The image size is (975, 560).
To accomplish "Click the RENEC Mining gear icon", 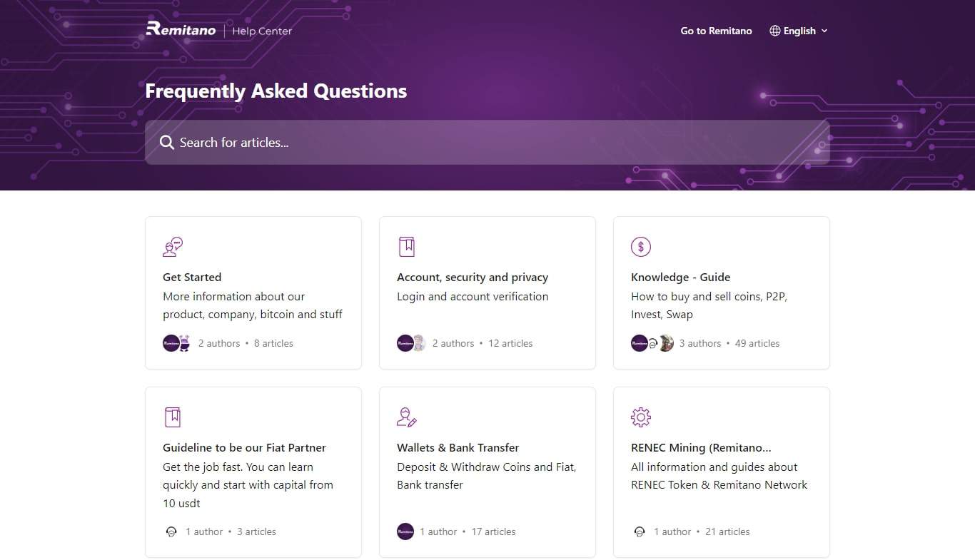I will pyautogui.click(x=640, y=417).
